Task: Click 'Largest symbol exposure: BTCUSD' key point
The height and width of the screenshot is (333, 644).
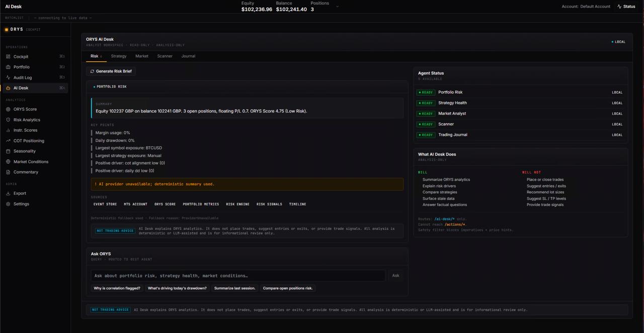Action: click(129, 148)
